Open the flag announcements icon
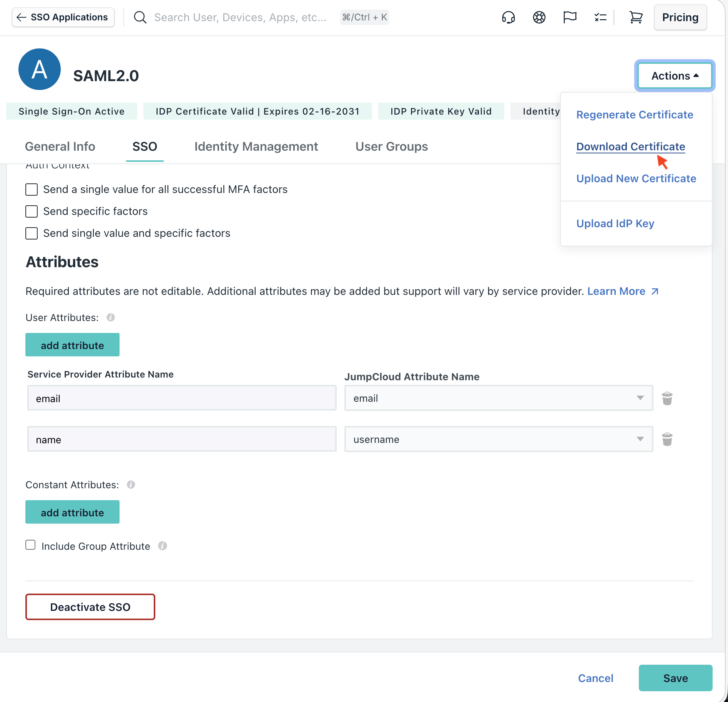Viewport: 728px width, 702px height. (569, 17)
